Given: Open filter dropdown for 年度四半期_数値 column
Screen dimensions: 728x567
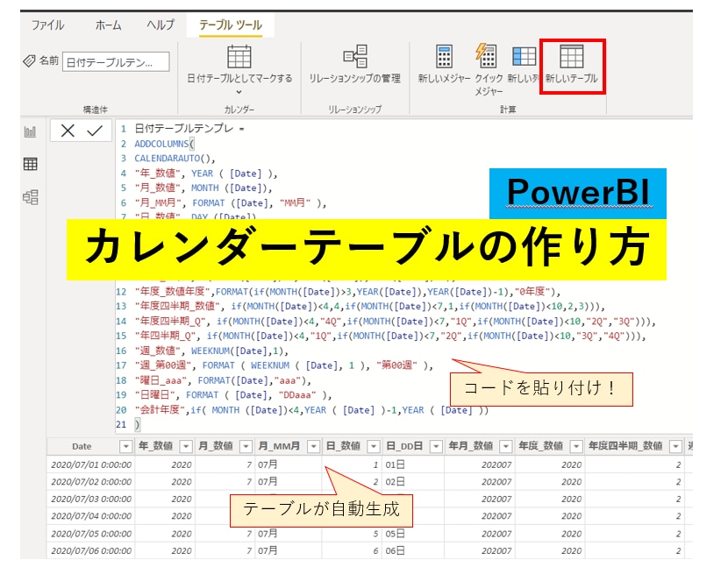Looking at the screenshot, I should (x=675, y=446).
